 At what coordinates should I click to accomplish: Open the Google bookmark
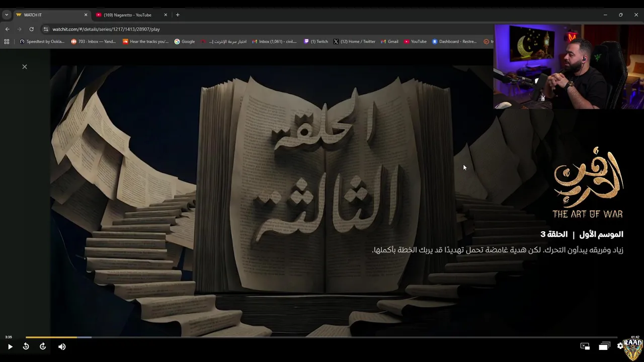click(185, 42)
